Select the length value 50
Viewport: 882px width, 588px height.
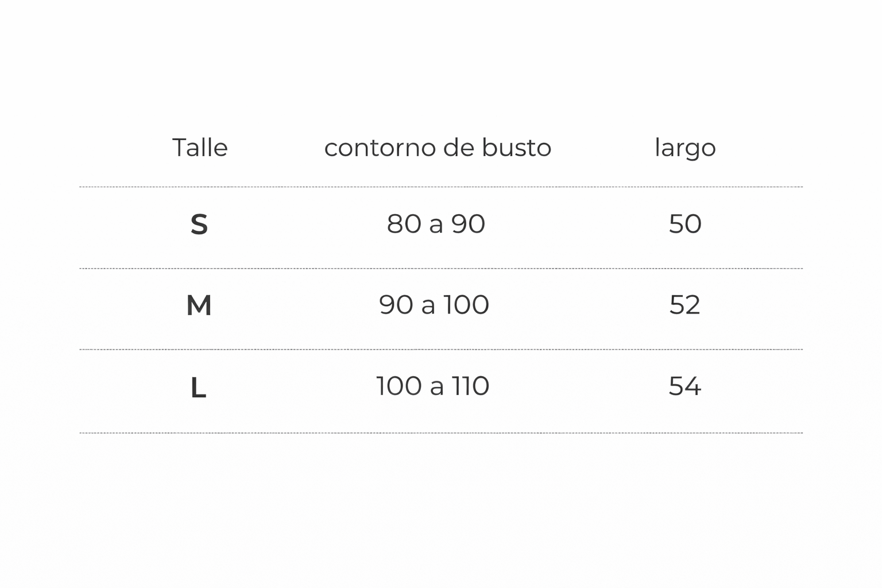(x=685, y=223)
